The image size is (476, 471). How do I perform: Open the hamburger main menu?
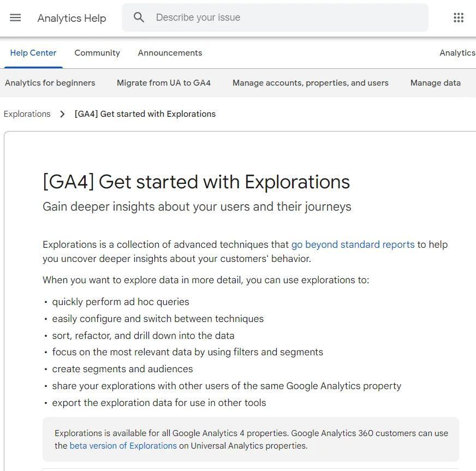pos(15,17)
